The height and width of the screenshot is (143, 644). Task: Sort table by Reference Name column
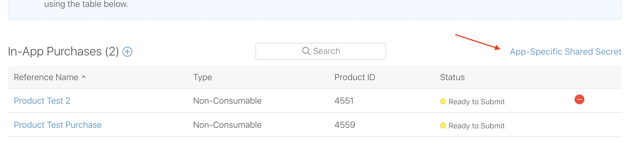(x=46, y=77)
